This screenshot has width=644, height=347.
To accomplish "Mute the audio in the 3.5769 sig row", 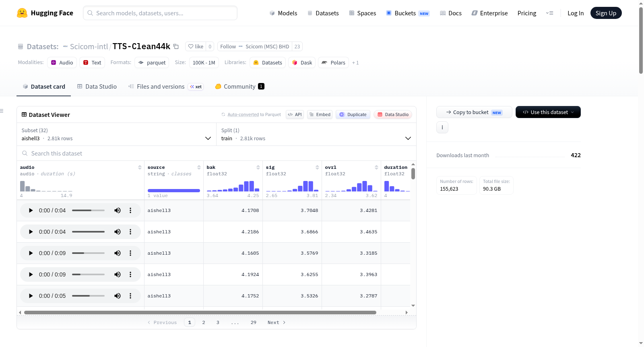I will coord(118,253).
